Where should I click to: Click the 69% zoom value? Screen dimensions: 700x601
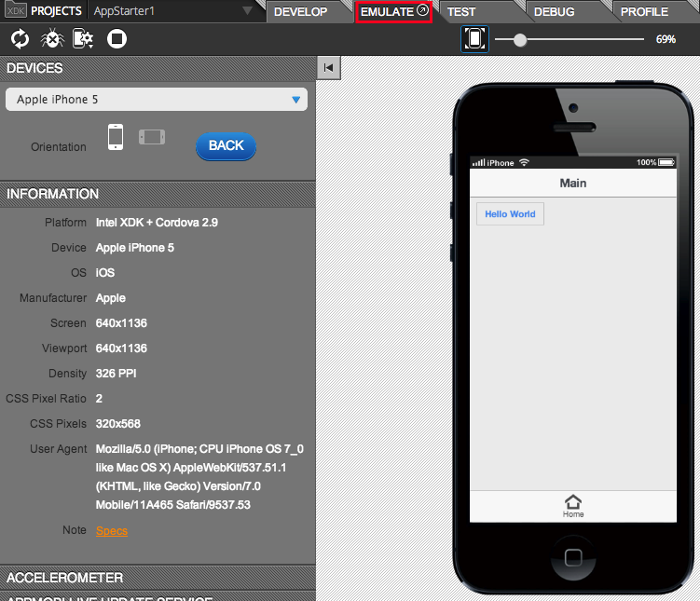click(x=666, y=39)
